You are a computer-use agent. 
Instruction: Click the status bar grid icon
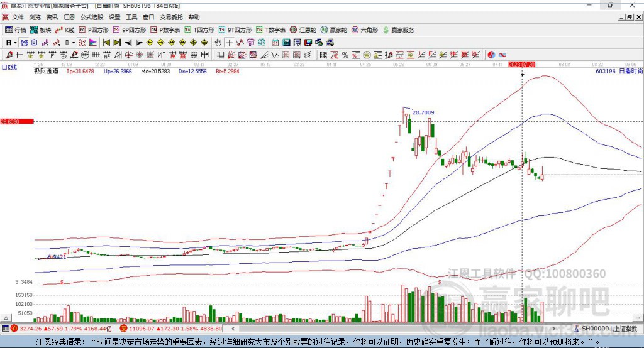[x=5, y=329]
